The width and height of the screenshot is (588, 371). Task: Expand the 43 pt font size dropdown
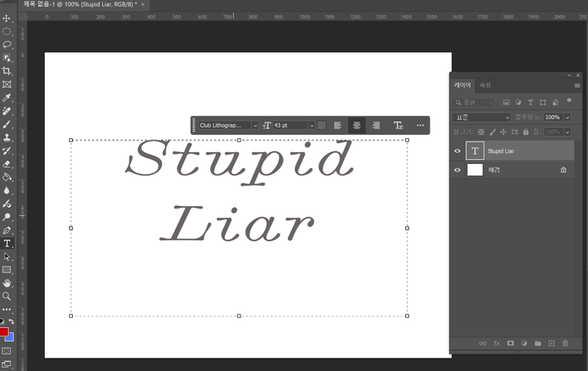tap(311, 125)
